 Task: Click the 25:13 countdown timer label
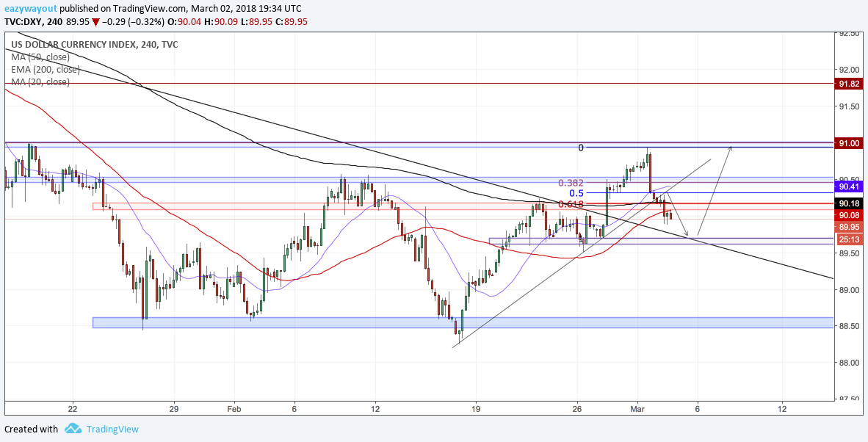(849, 239)
